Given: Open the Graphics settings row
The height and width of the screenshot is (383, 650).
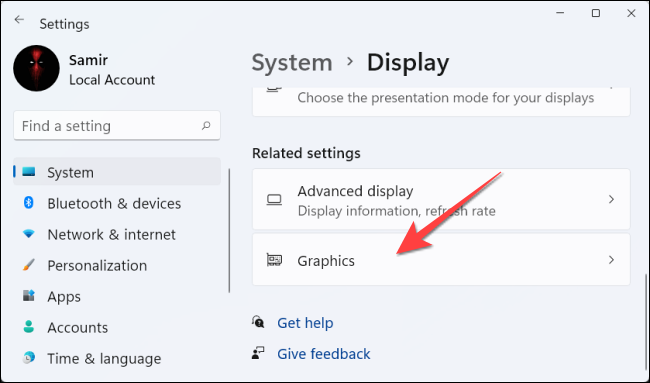Looking at the screenshot, I should click(x=441, y=259).
